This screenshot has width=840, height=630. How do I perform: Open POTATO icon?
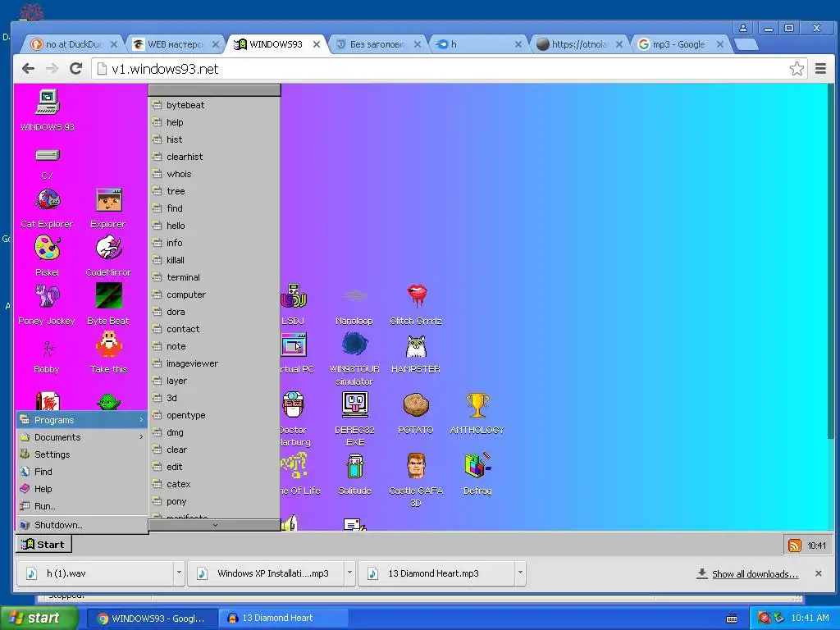click(416, 405)
